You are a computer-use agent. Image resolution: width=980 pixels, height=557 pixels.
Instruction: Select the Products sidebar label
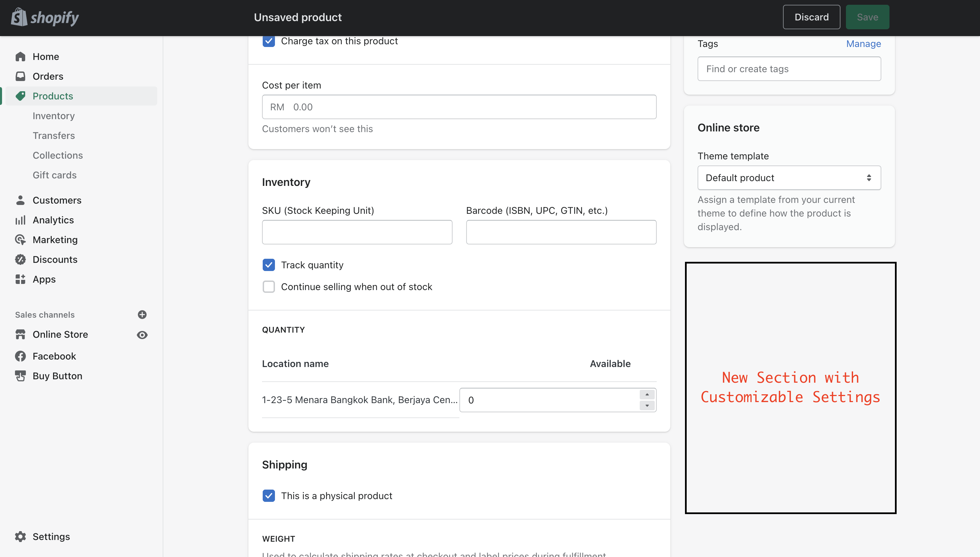pos(53,96)
